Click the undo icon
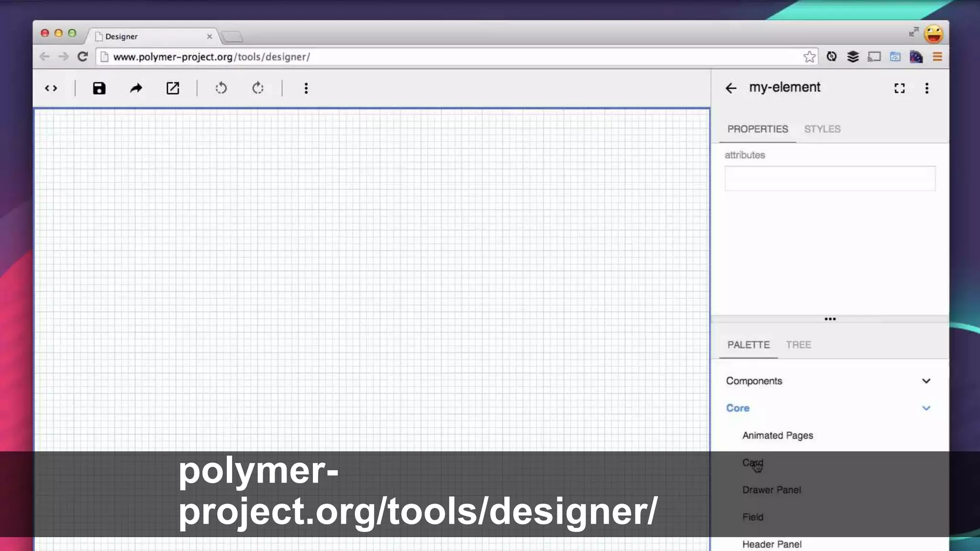Screen dimensions: 980x551 click(x=221, y=88)
